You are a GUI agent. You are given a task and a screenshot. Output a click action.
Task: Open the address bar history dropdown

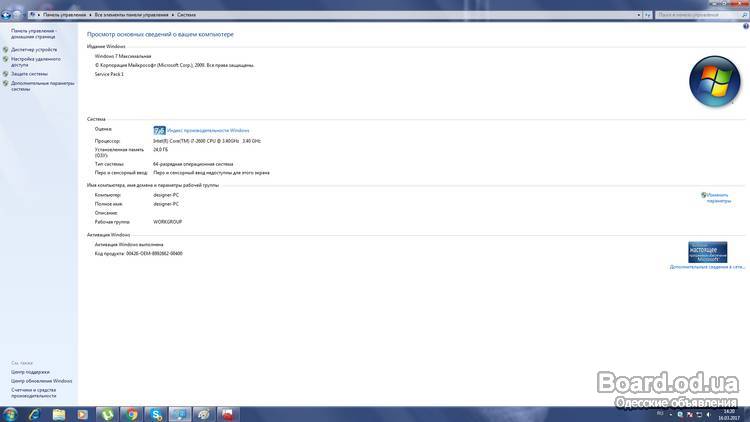point(639,15)
